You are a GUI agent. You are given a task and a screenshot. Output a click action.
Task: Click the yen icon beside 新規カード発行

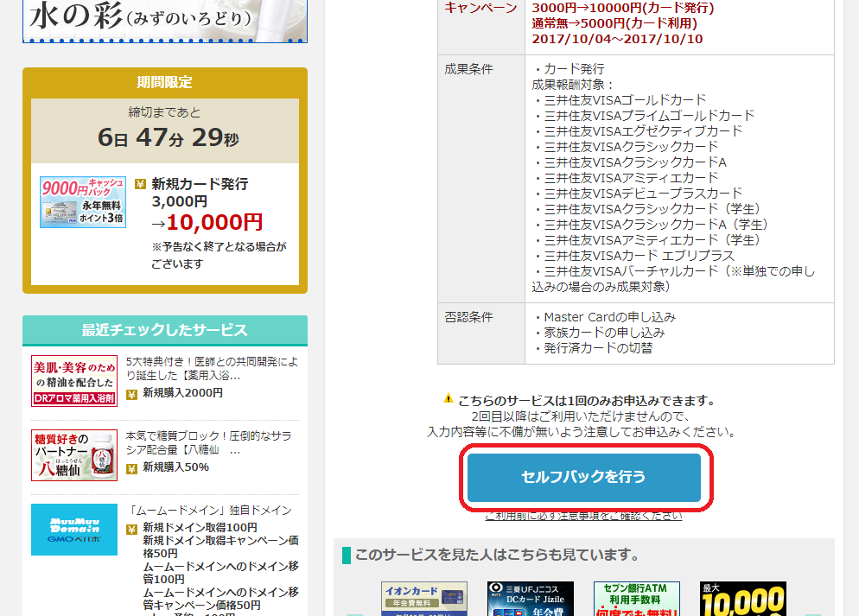pyautogui.click(x=140, y=184)
